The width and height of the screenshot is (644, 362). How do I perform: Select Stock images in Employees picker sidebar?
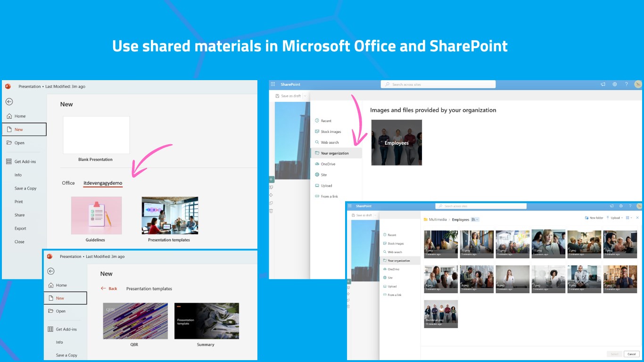(x=393, y=244)
